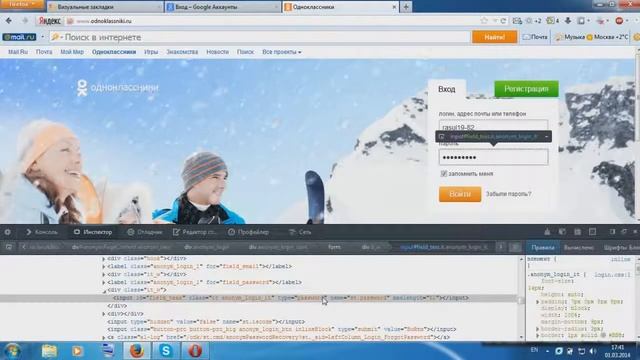Reload the page using the refresh icon
Viewport: 640px width, 360px height.
(x=503, y=21)
